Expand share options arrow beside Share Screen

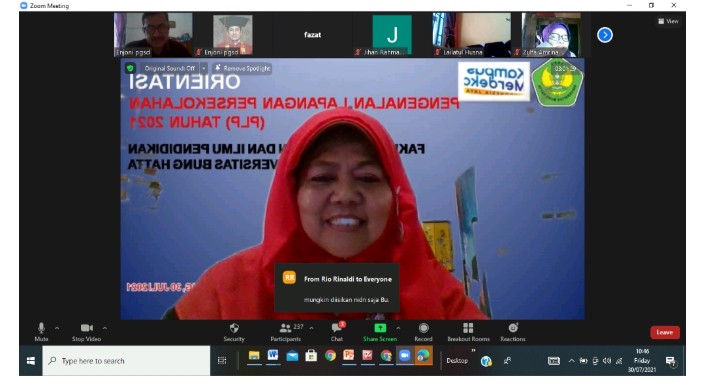tap(398, 328)
